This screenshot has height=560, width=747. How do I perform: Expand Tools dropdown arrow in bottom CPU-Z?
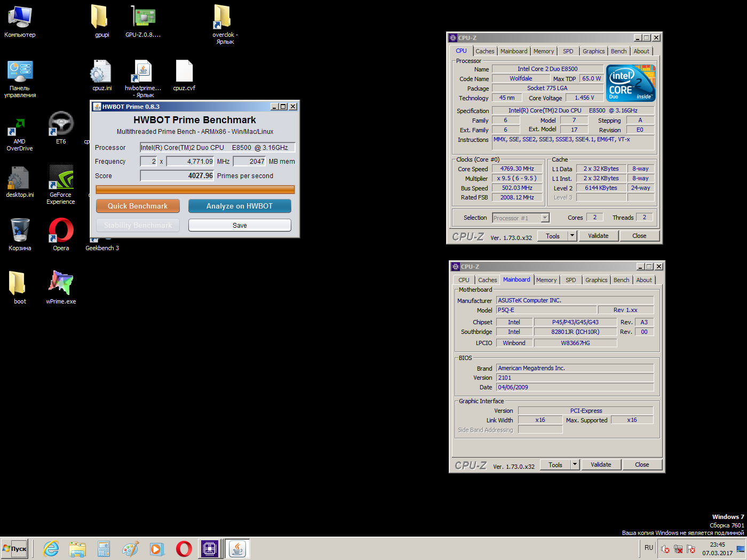[575, 465]
